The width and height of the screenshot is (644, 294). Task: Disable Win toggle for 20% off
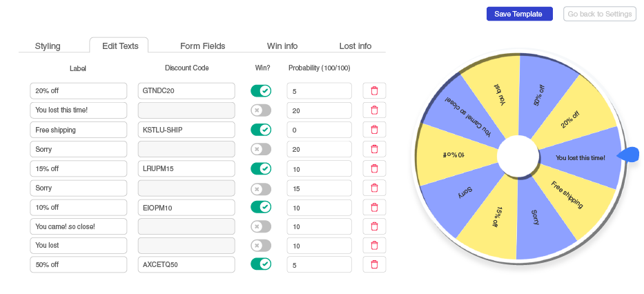(x=261, y=90)
